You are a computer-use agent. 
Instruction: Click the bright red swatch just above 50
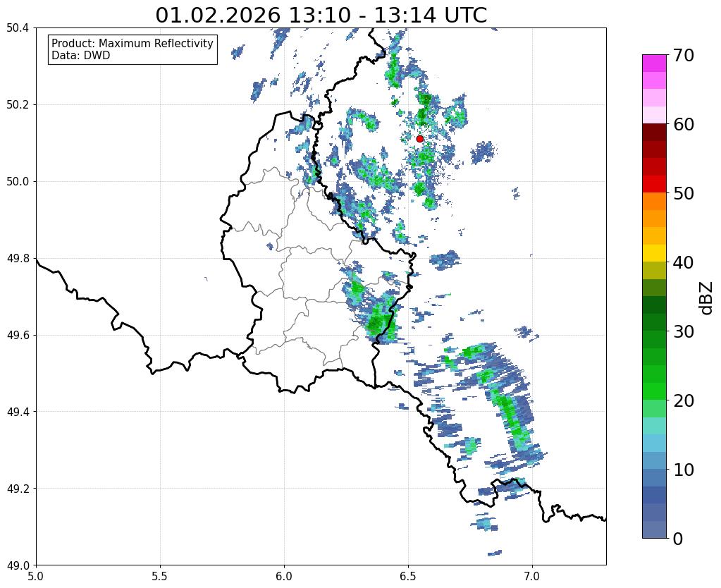pos(654,185)
